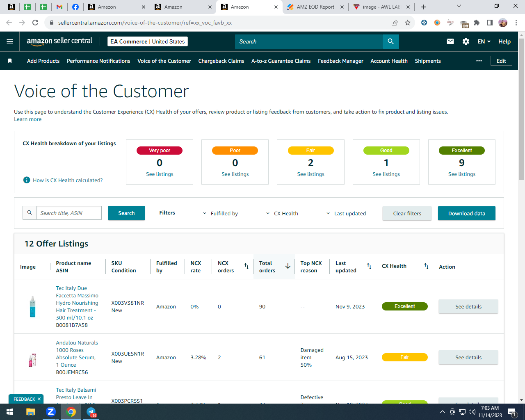Open the messages envelope icon

click(450, 41)
